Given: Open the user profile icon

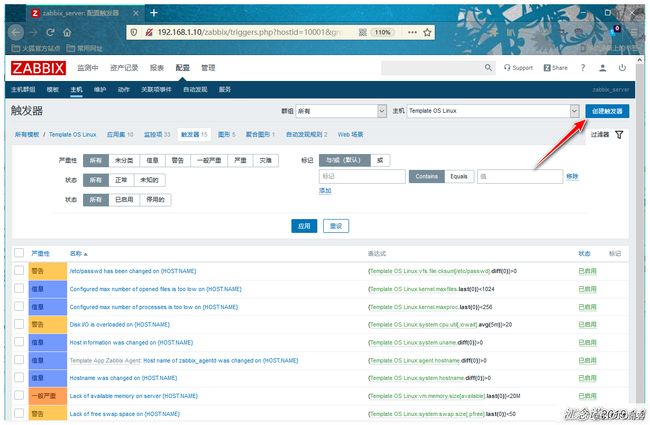Looking at the screenshot, I should pyautogui.click(x=602, y=68).
